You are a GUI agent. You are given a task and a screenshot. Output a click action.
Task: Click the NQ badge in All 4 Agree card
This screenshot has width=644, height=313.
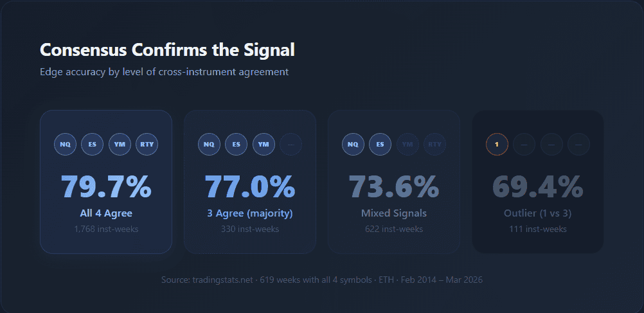click(x=65, y=144)
